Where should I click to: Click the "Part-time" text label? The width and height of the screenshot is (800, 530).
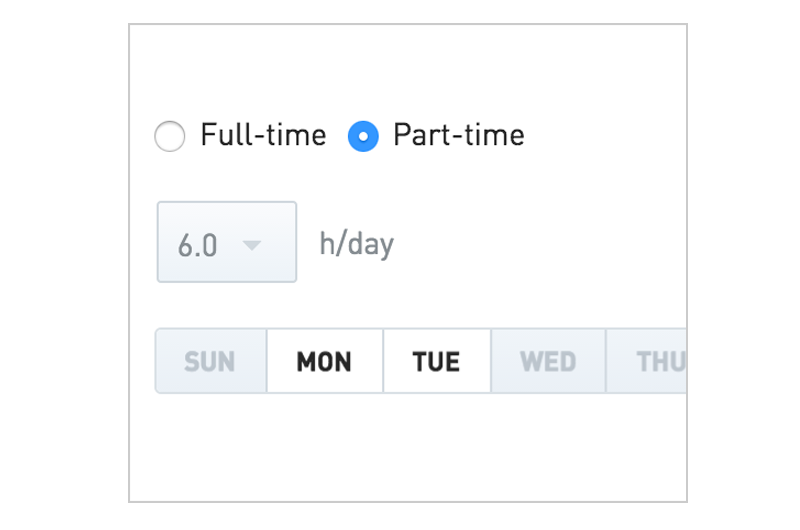click(458, 135)
